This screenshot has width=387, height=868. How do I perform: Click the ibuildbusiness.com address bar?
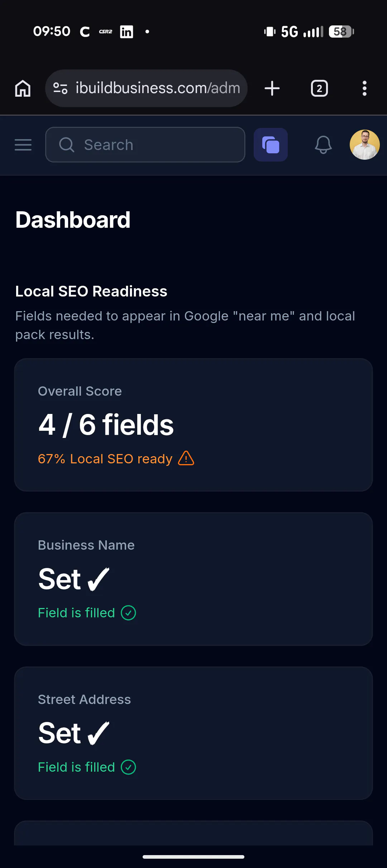click(146, 88)
